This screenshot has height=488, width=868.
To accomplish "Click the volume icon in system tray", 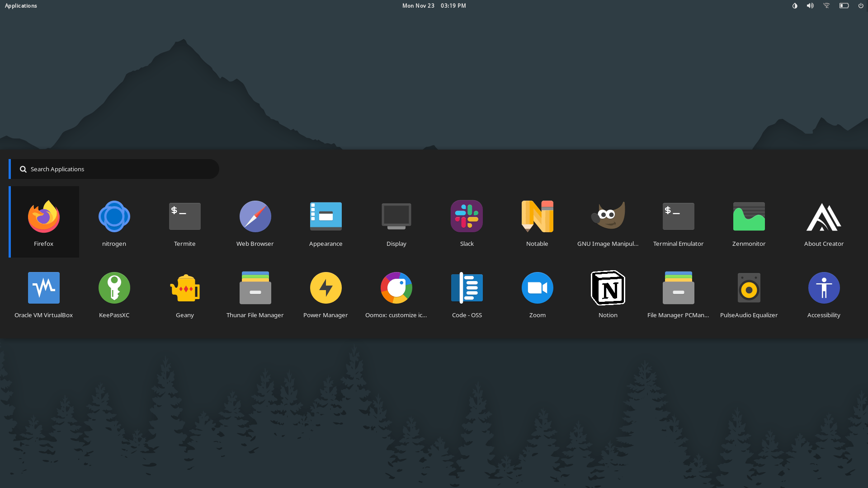I will [810, 6].
